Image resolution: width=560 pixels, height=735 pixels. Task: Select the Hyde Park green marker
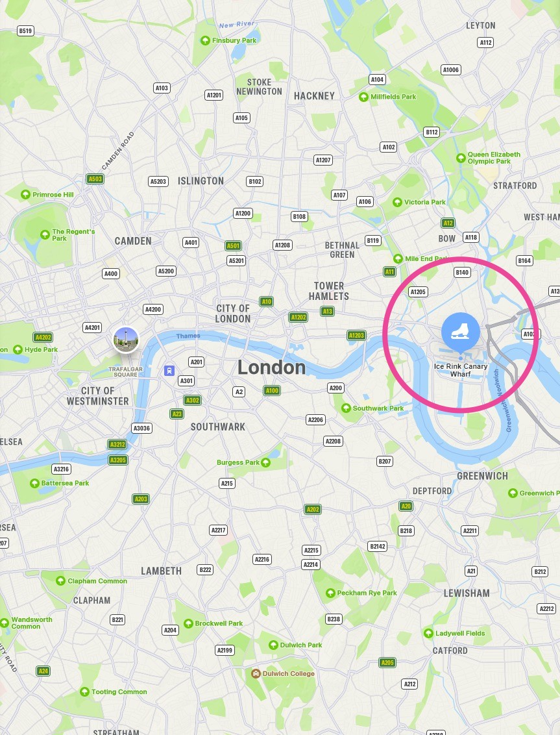click(x=18, y=350)
